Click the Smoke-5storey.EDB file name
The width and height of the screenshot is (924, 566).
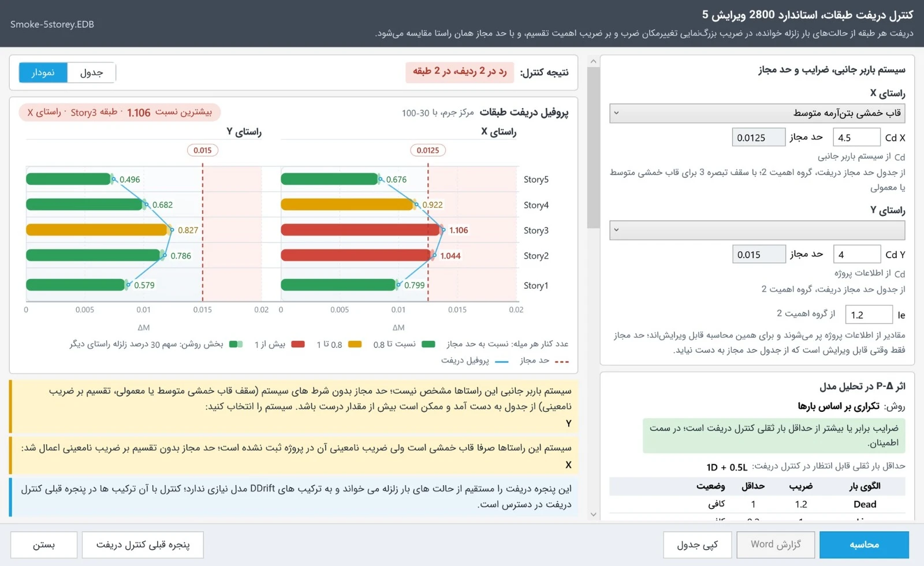52,24
